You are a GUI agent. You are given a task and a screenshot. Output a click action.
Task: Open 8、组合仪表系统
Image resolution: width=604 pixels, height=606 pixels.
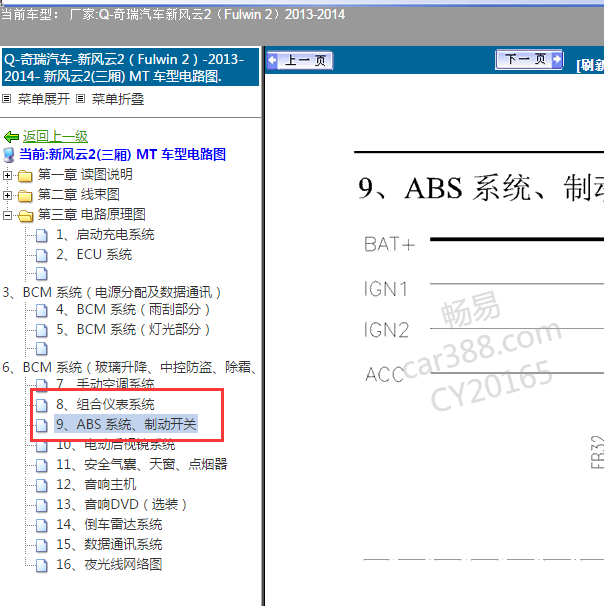[105, 404]
